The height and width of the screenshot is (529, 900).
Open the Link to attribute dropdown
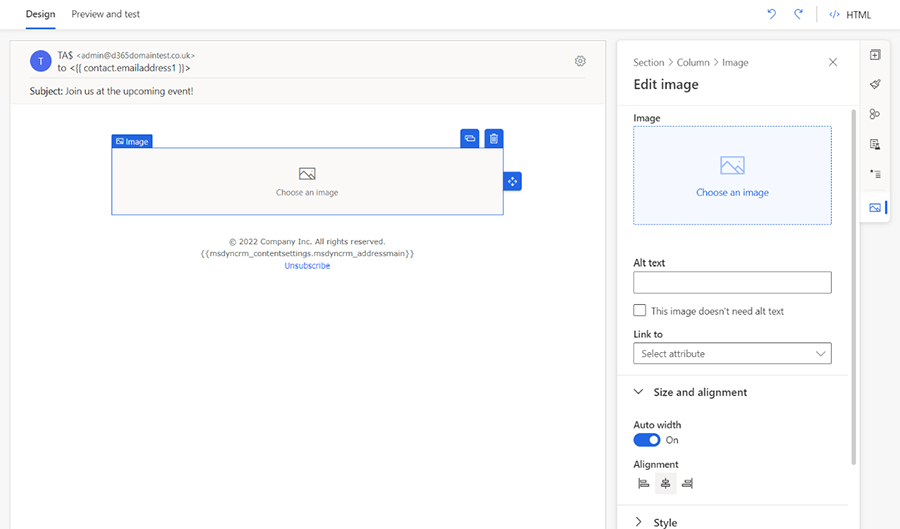pyautogui.click(x=732, y=354)
